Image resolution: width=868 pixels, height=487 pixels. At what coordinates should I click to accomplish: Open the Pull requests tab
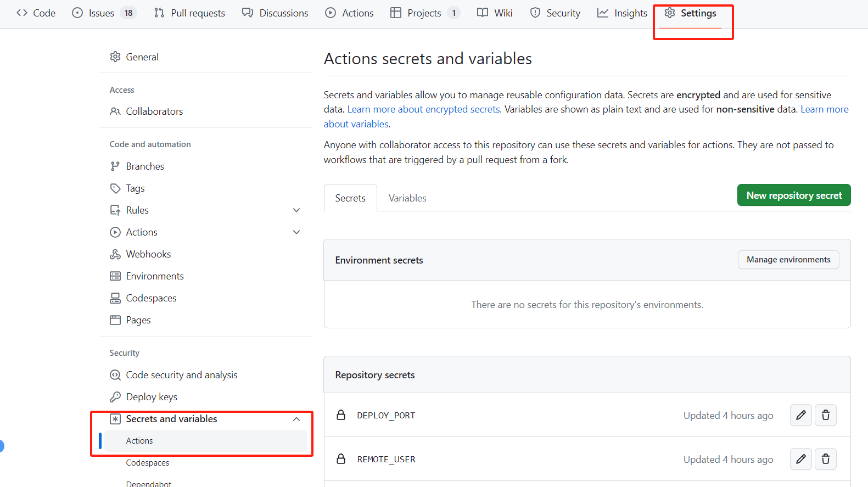(x=190, y=13)
